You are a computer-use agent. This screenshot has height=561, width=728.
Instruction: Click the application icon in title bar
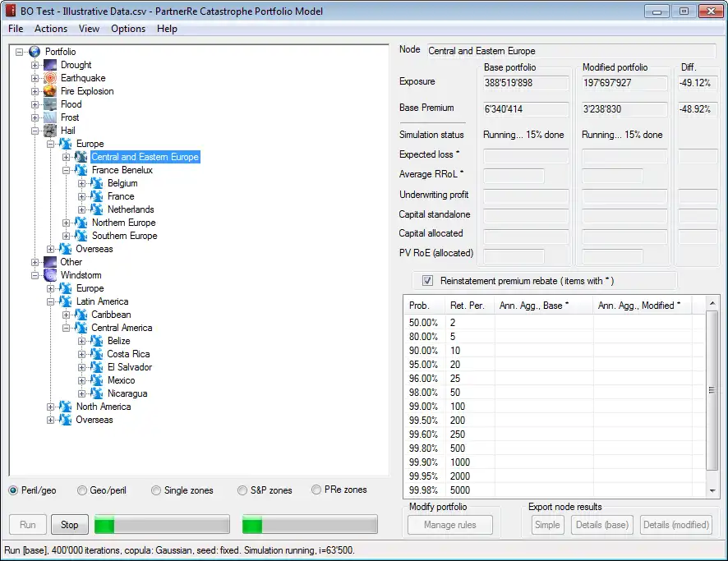(10, 11)
